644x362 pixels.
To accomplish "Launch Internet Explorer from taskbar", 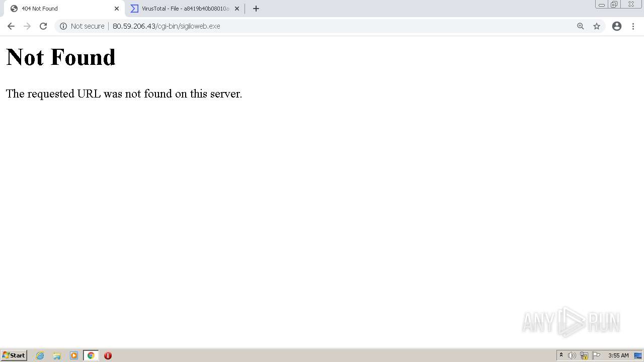I will coord(40,355).
